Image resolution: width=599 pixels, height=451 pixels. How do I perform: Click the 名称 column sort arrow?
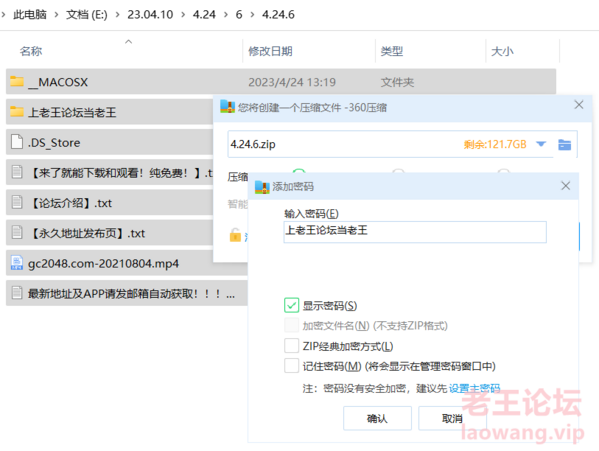129,42
